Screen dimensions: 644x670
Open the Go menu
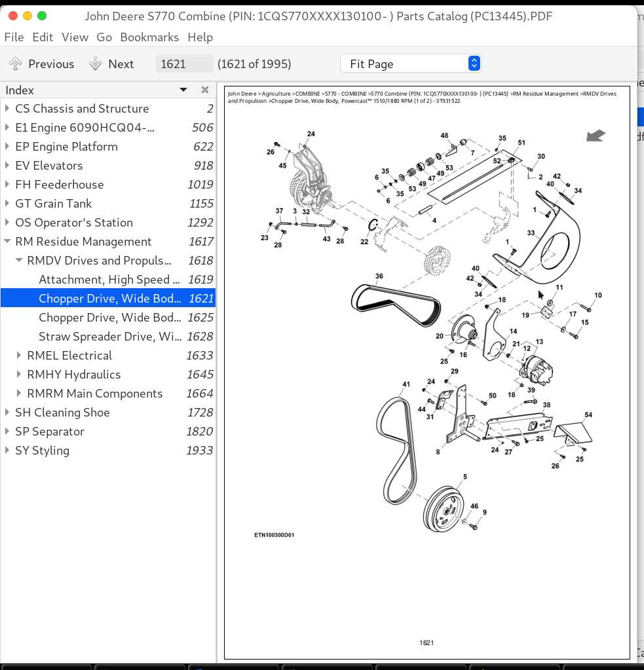tap(104, 37)
